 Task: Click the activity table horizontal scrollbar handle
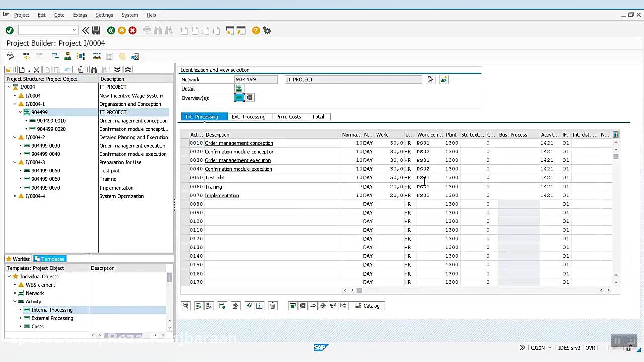[x=359, y=290]
